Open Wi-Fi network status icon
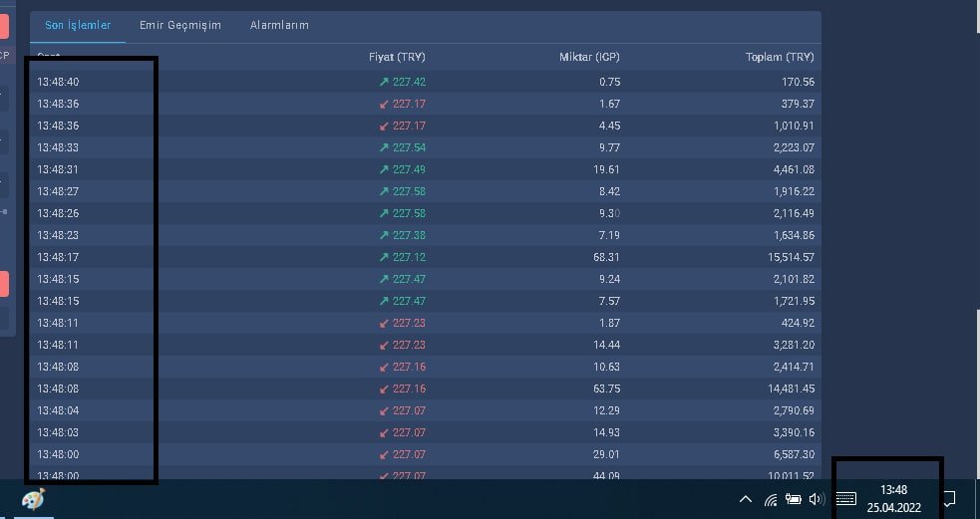This screenshot has width=980, height=519. pos(771,499)
